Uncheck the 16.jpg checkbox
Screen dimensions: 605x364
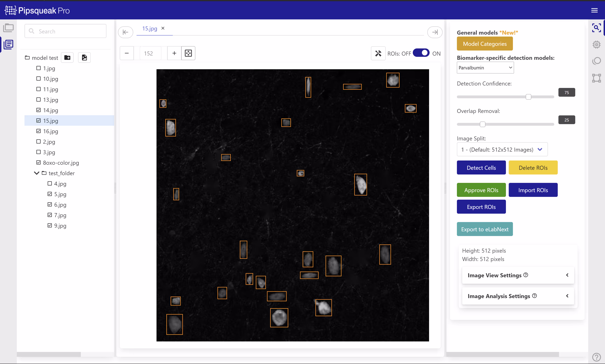click(x=39, y=131)
